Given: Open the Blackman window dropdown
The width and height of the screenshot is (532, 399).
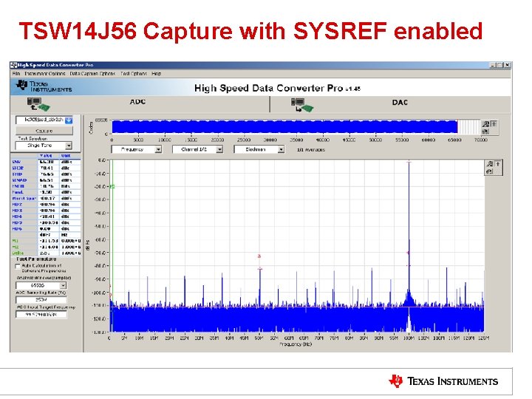Looking at the screenshot, I should click(281, 149).
